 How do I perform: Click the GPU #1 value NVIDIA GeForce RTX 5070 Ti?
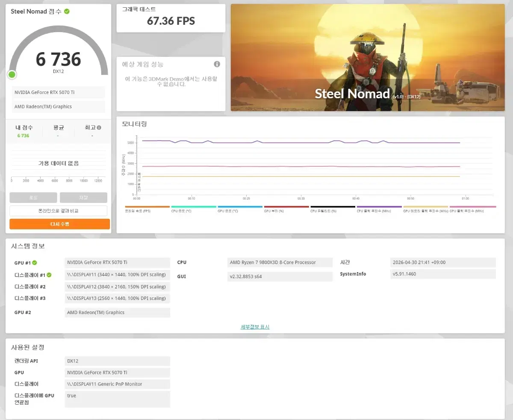click(118, 262)
